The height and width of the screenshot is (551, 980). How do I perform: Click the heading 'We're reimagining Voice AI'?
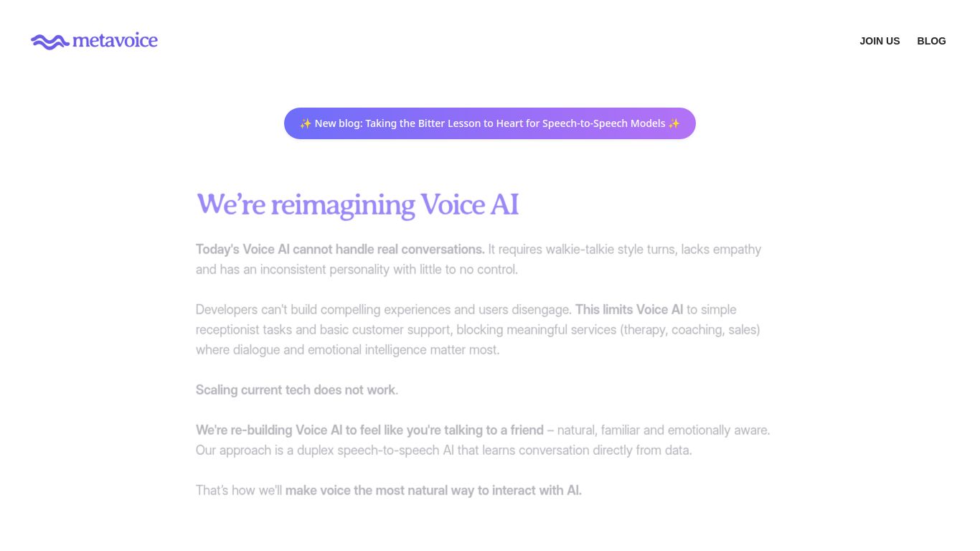[x=357, y=204]
